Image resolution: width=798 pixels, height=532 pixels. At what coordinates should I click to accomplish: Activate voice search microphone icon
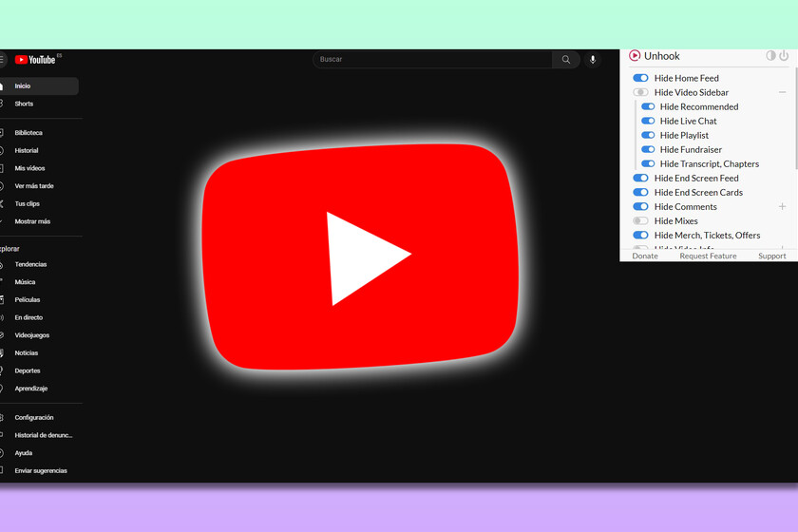[x=593, y=60]
